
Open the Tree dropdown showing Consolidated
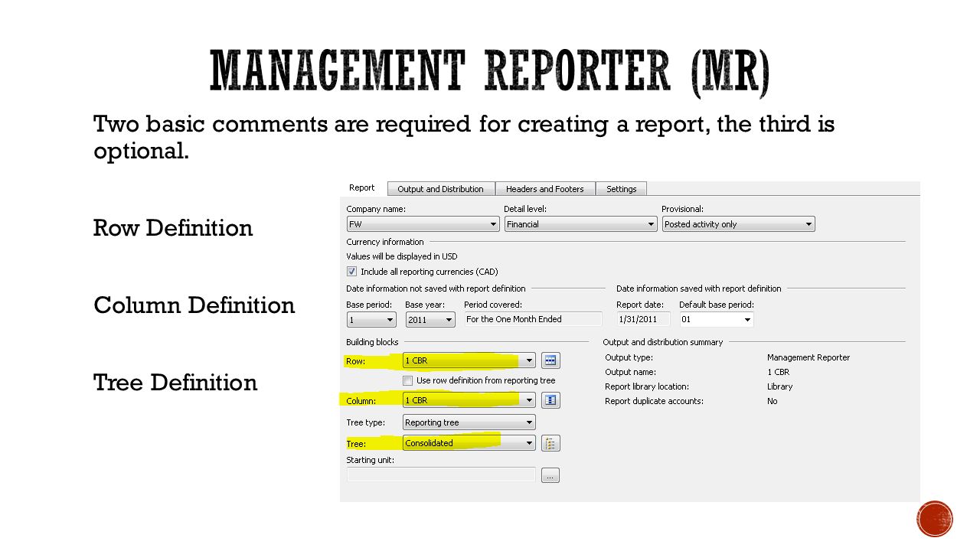click(x=469, y=443)
